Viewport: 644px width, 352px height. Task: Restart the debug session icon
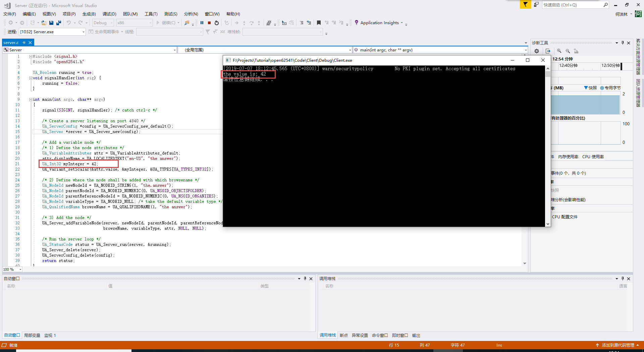pyautogui.click(x=217, y=23)
